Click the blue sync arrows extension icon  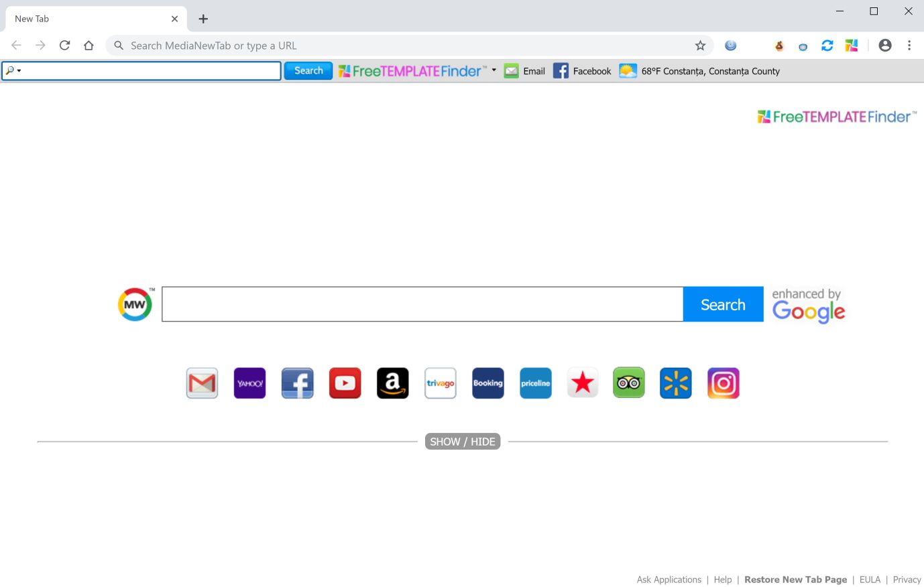click(x=827, y=46)
